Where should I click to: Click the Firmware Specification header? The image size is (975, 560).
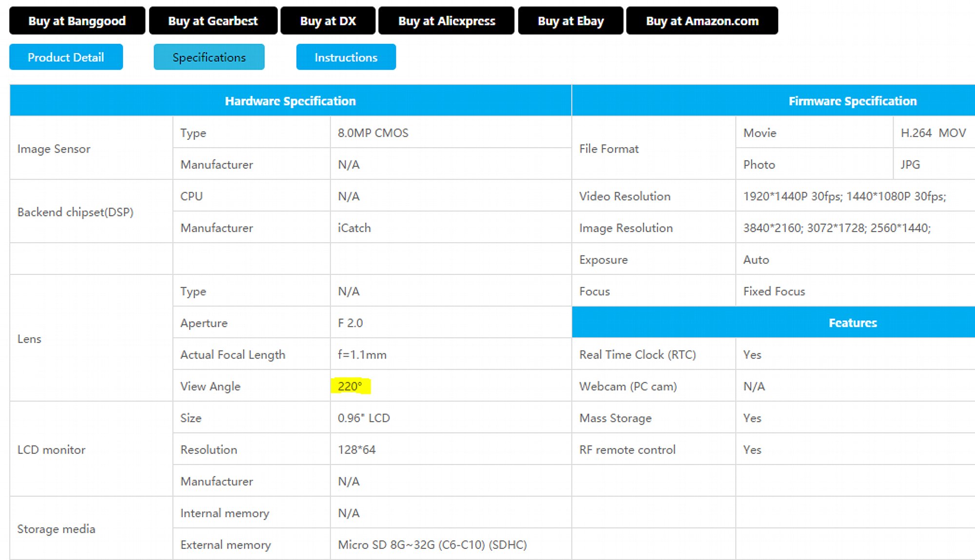pos(852,101)
